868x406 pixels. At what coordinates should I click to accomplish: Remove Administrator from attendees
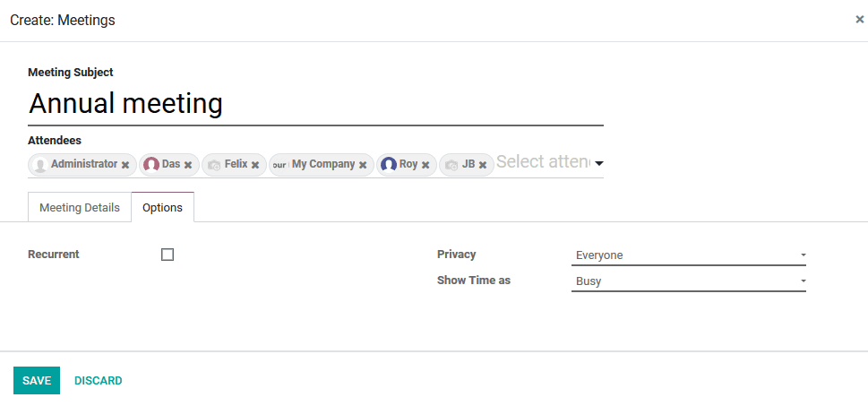tap(125, 165)
